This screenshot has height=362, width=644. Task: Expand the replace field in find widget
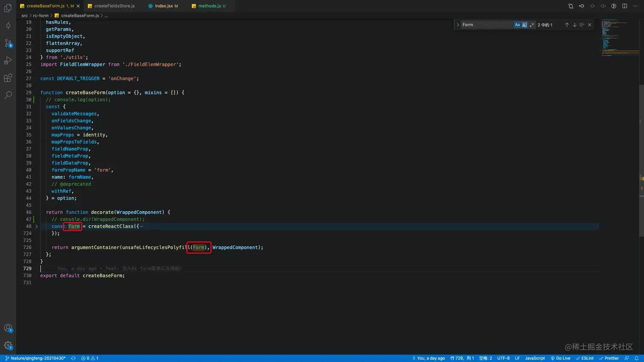458,25
